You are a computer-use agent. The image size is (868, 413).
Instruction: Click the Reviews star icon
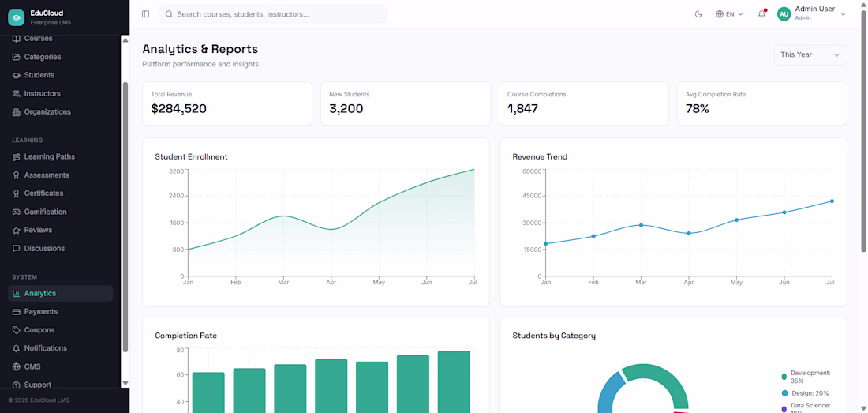(x=16, y=230)
